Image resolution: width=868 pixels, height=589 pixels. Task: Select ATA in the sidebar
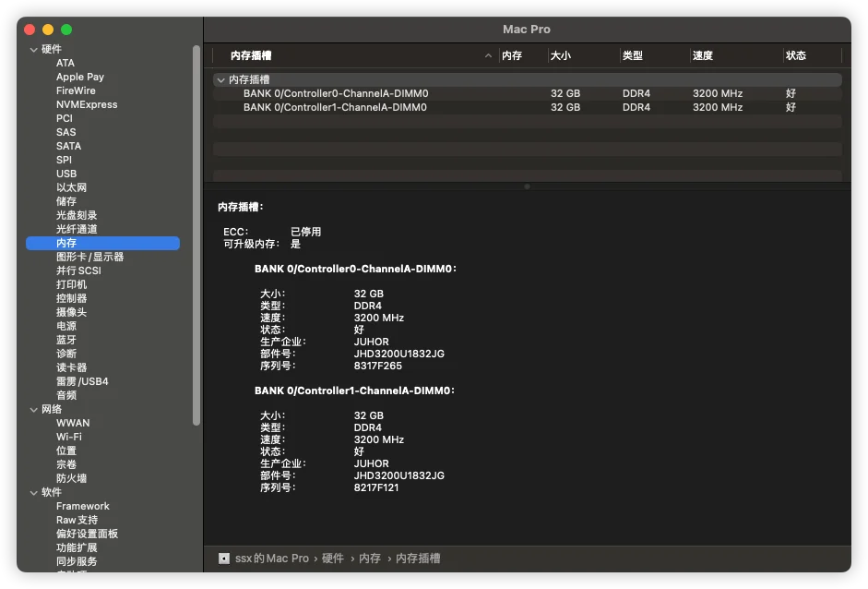[x=65, y=63]
